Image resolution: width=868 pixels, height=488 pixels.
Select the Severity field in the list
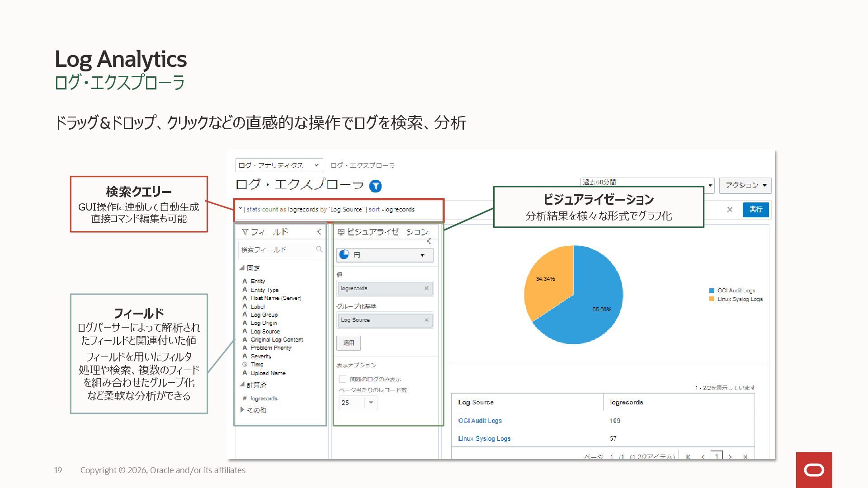261,356
